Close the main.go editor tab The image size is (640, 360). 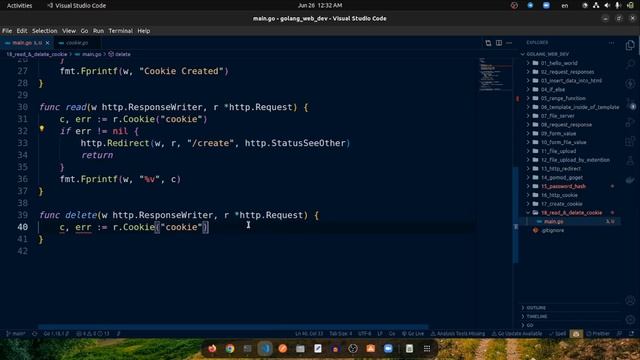click(47, 43)
